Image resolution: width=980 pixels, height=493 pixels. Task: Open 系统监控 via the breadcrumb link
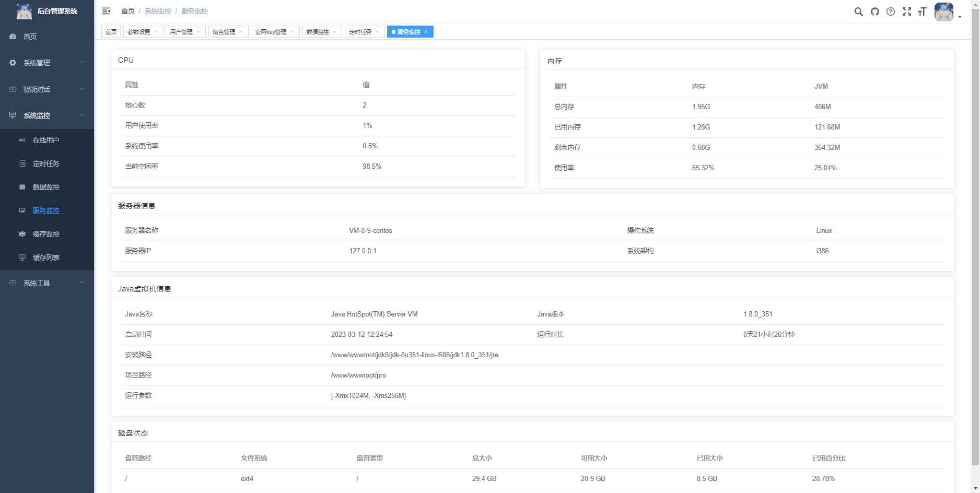click(x=158, y=11)
